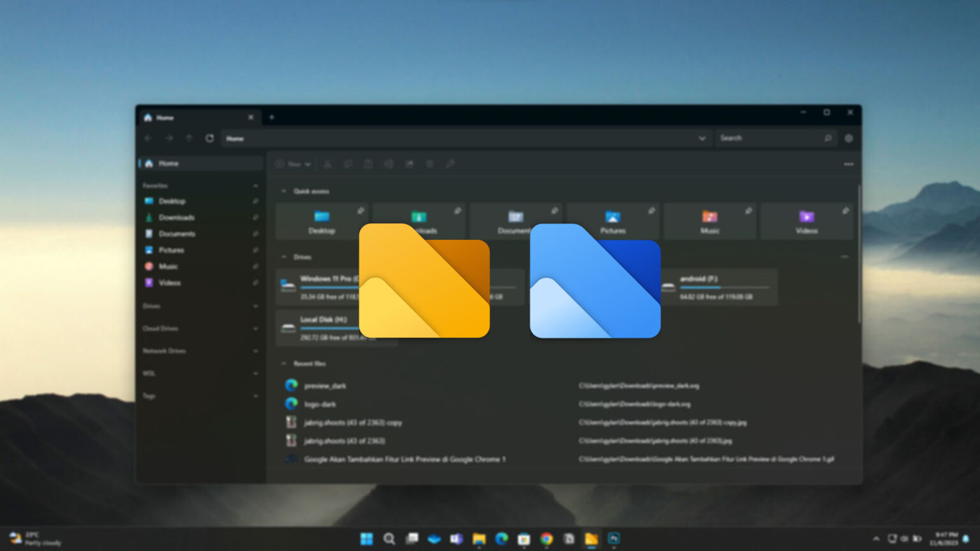The width and height of the screenshot is (980, 551).
Task: Show hidden system tray icons
Action: click(876, 539)
